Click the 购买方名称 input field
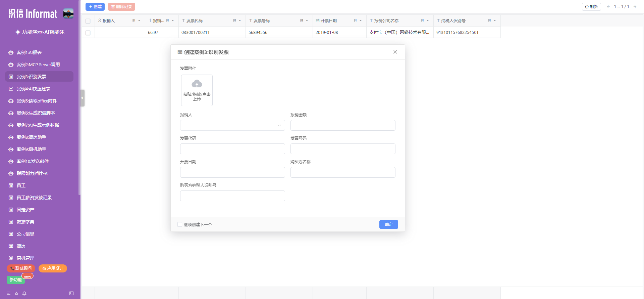Screen dimensions: 644x299 (343, 172)
